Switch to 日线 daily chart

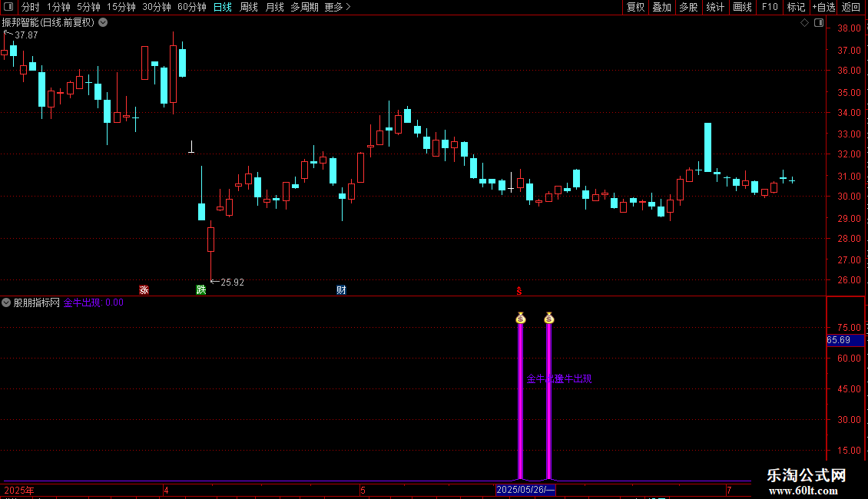point(223,7)
